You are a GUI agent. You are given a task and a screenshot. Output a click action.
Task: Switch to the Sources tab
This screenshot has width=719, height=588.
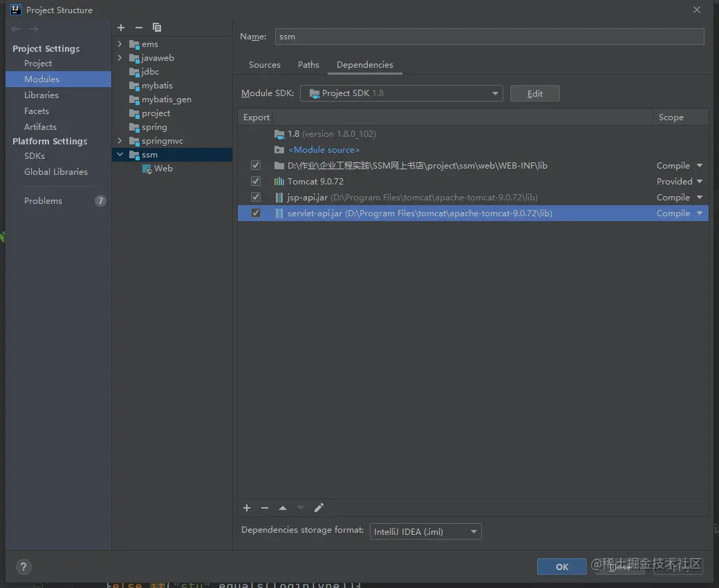coord(265,65)
